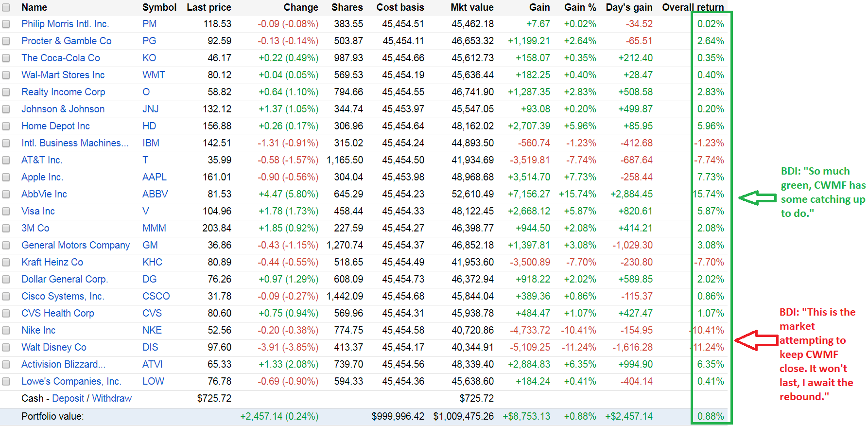Image resolution: width=868 pixels, height=426 pixels.
Task: Check the Johnson & Johnson row box
Action: click(x=6, y=109)
